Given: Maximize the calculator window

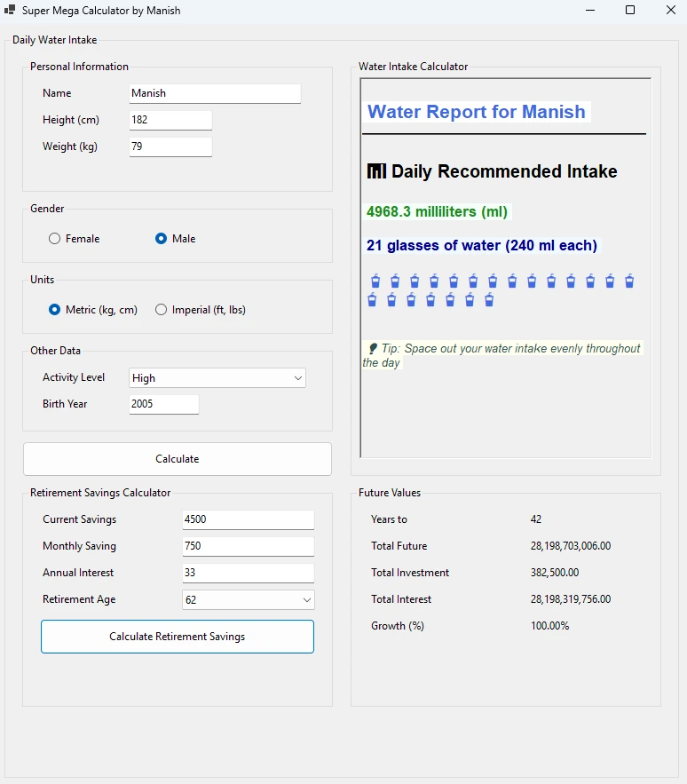Looking at the screenshot, I should (630, 11).
